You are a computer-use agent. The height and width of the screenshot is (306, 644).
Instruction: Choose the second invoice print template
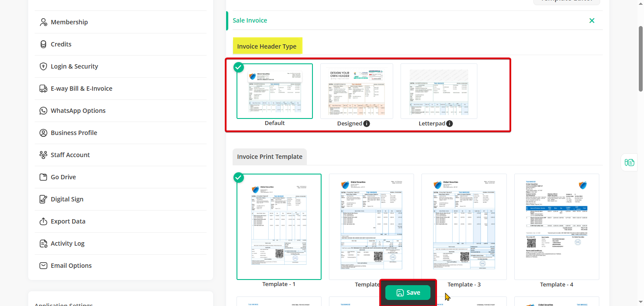point(371,227)
